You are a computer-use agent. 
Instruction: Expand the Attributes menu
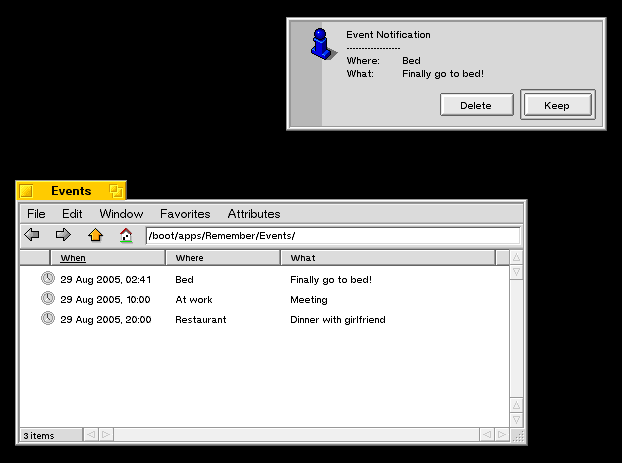click(254, 213)
